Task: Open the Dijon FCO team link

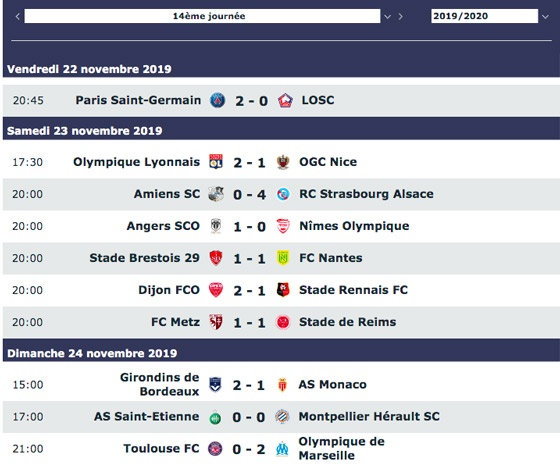Action: coord(169,290)
